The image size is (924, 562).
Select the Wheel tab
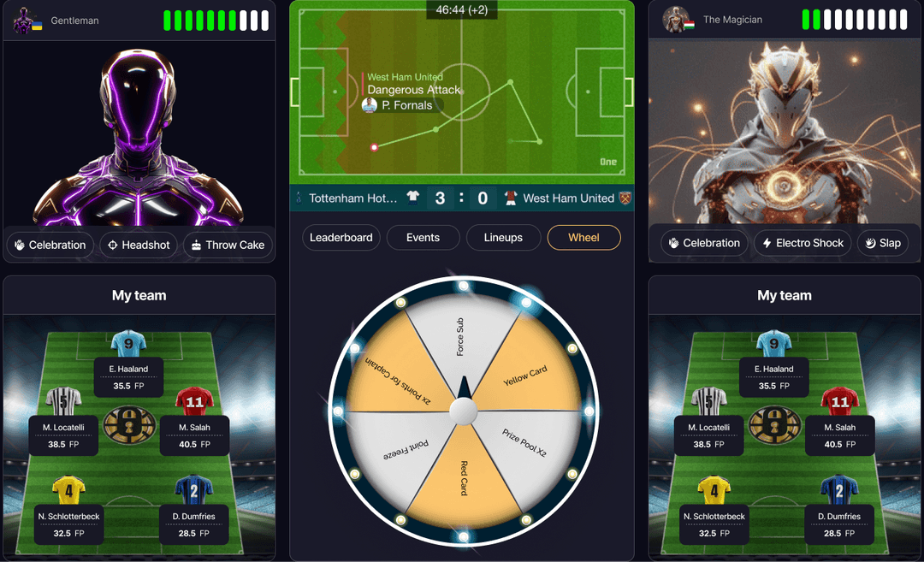point(584,238)
